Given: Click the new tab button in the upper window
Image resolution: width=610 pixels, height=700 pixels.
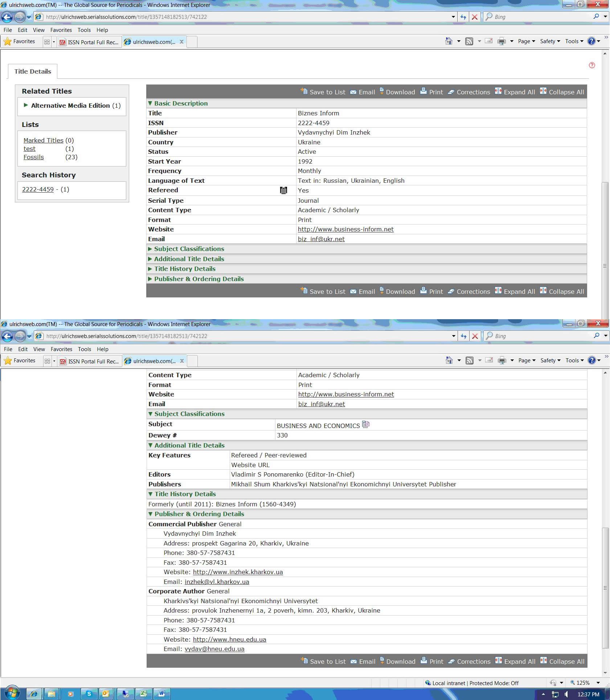Looking at the screenshot, I should pos(192,42).
